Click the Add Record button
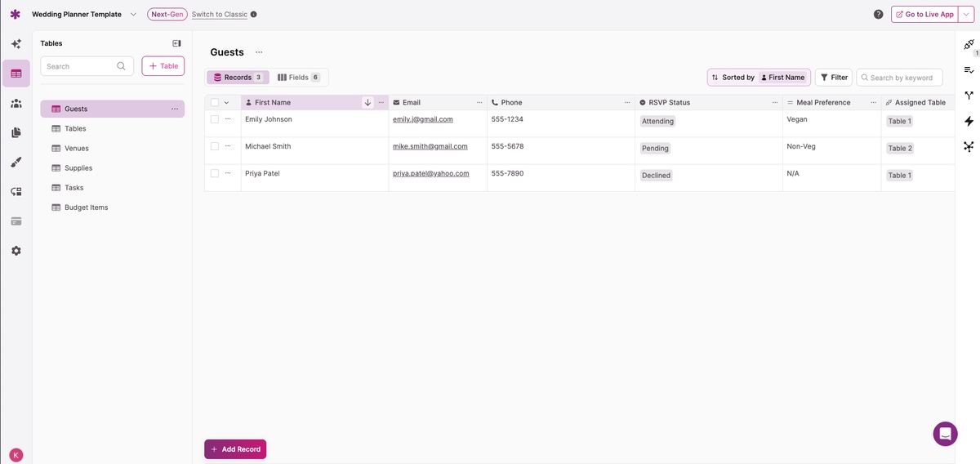The height and width of the screenshot is (464, 980). pyautogui.click(x=235, y=449)
